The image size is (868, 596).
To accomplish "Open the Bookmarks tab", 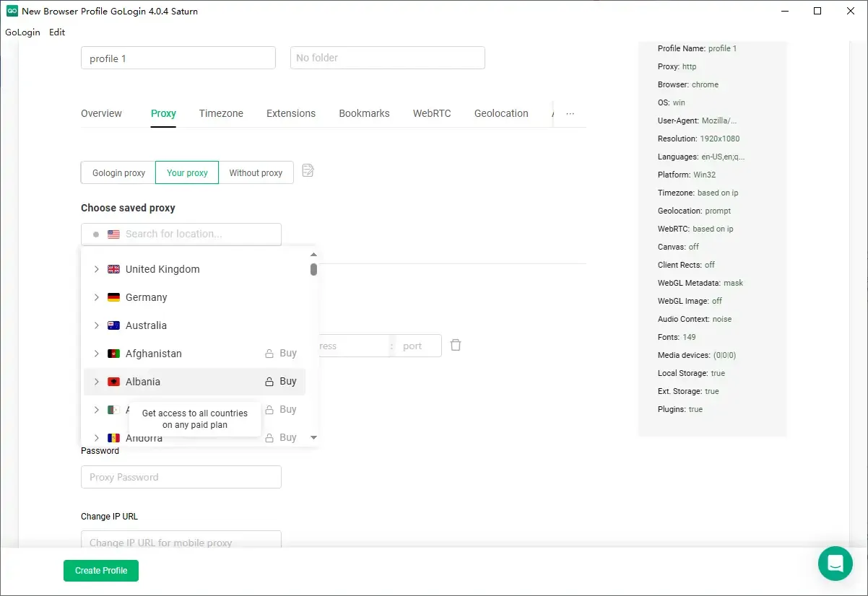I will click(x=364, y=113).
